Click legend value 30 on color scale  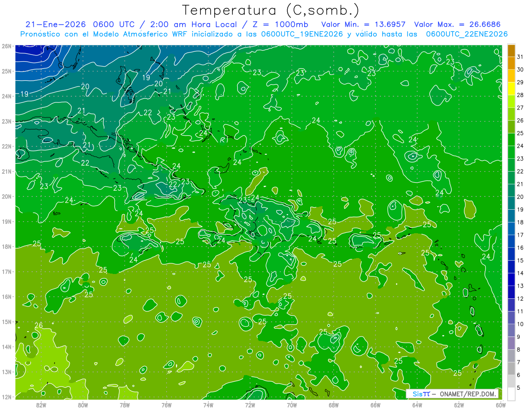520,70
